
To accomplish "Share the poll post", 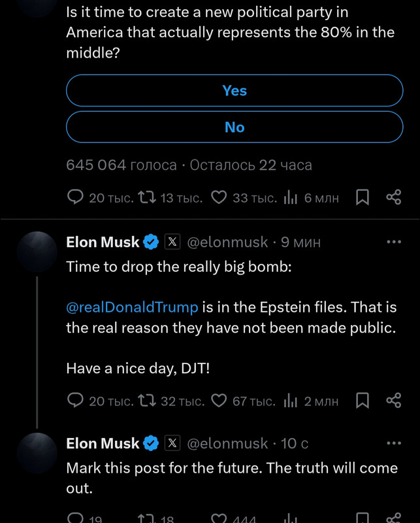I will coord(394,197).
